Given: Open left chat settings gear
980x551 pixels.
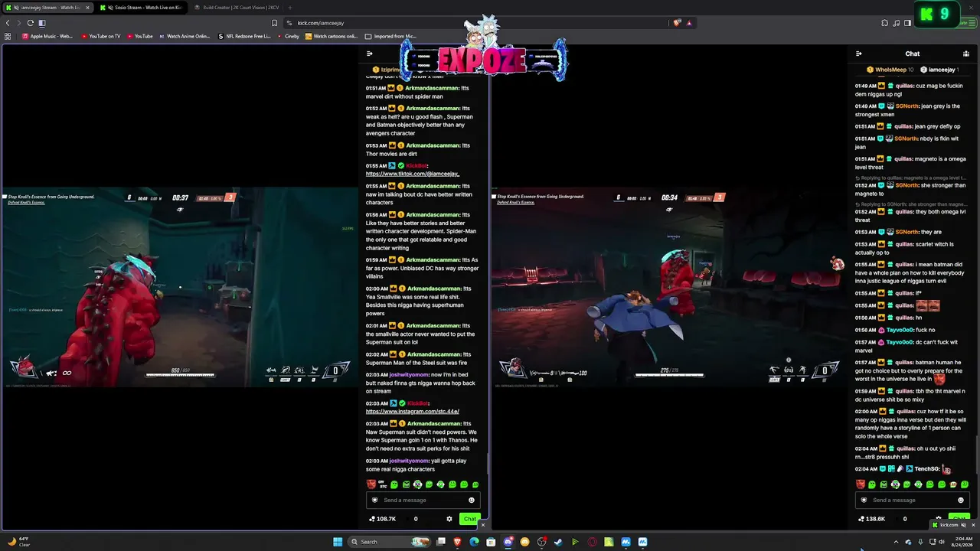Looking at the screenshot, I should 449,519.
